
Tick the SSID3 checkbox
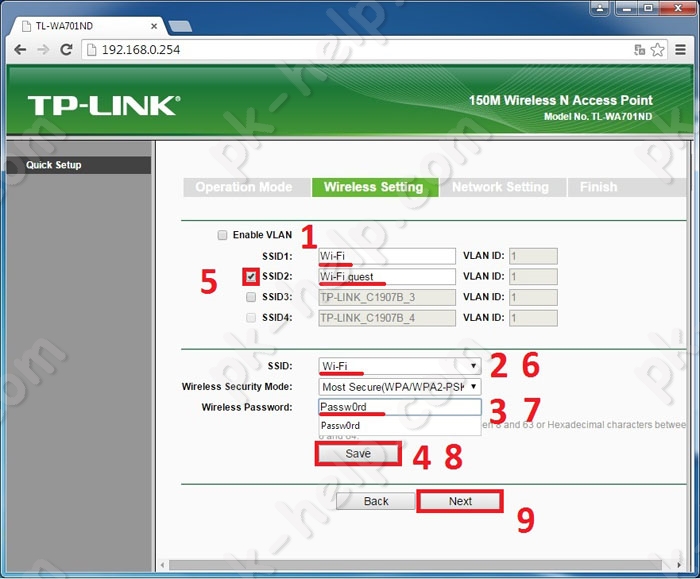point(251,297)
